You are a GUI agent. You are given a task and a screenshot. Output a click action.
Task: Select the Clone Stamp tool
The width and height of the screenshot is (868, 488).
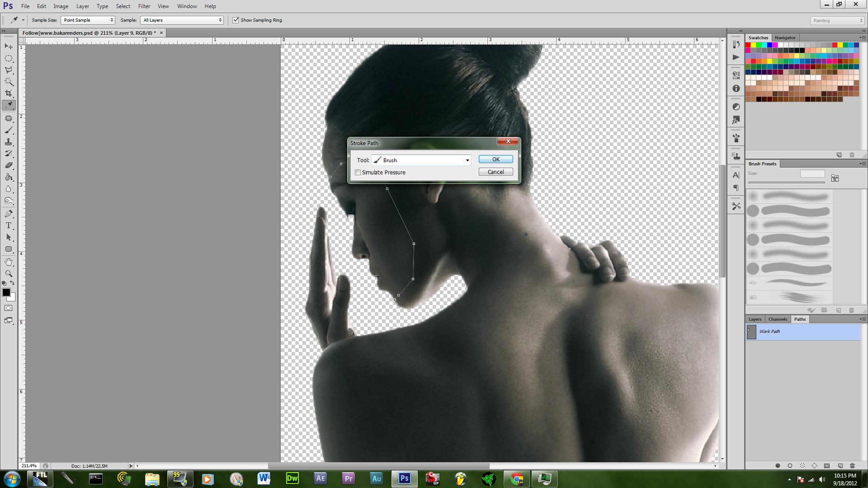9,142
